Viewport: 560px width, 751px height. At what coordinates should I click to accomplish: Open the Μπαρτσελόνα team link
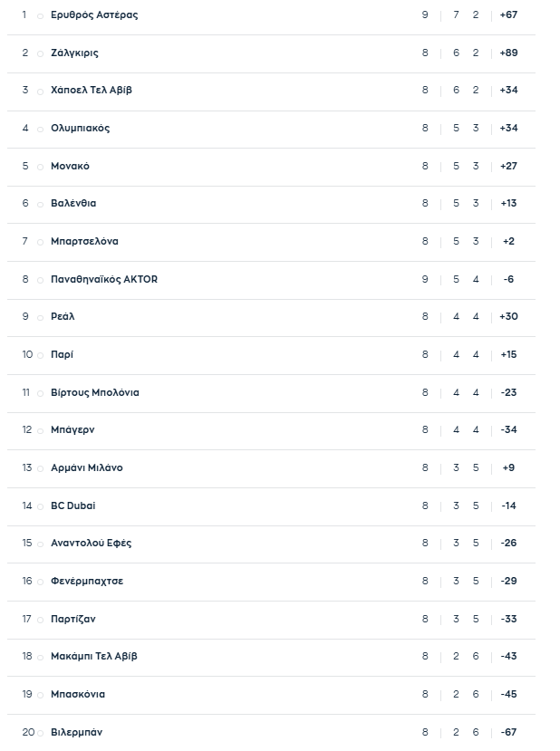(x=84, y=242)
